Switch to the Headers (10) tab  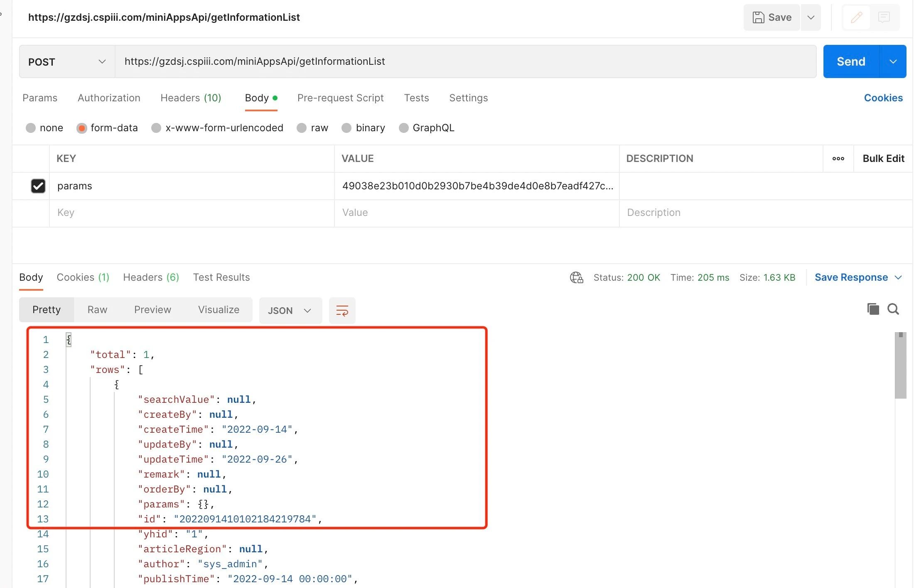point(191,98)
